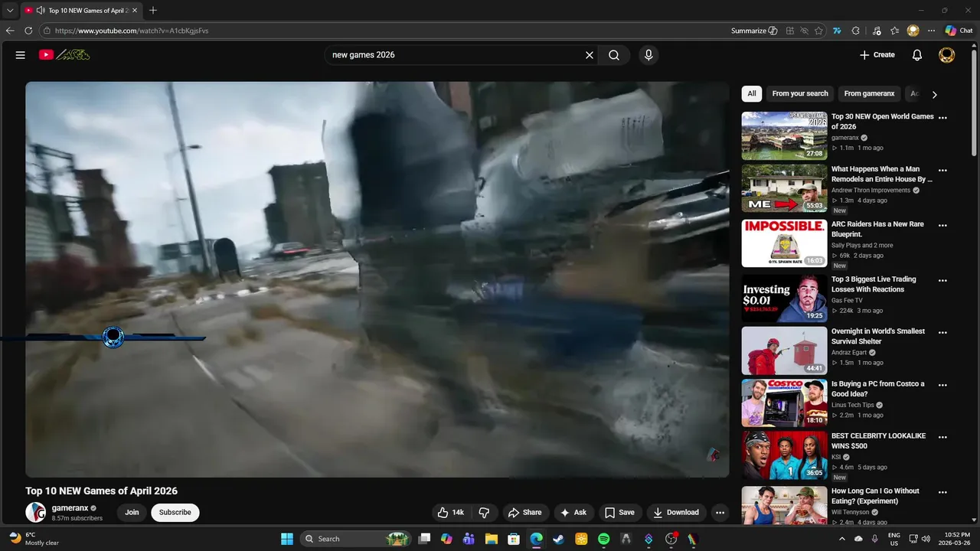Open the Edge settings and more menu
Viewport: 980px width, 551px height.
point(931,31)
